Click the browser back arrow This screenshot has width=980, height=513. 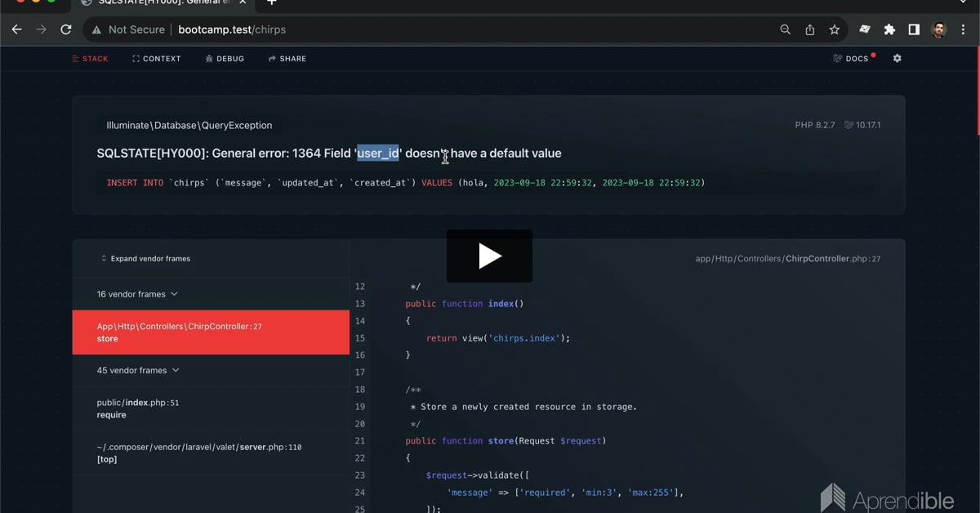click(x=16, y=29)
